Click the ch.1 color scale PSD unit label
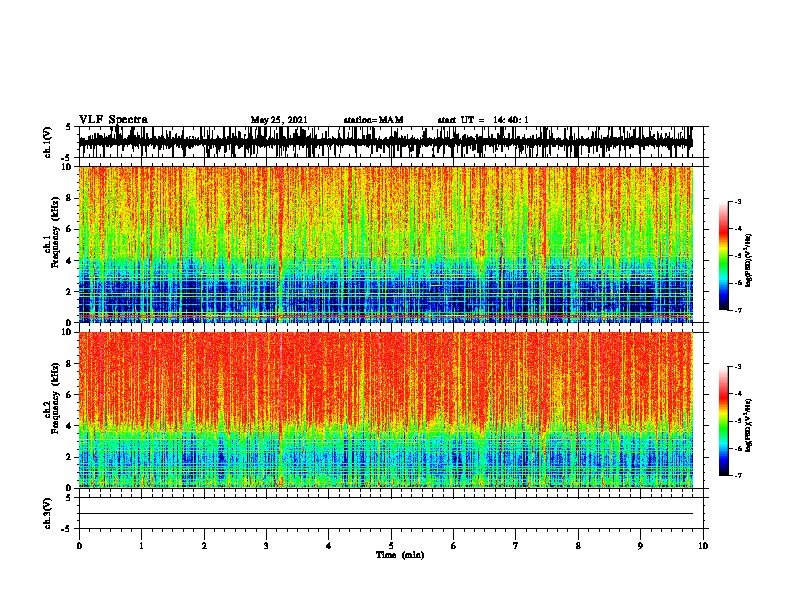Image resolution: width=792 pixels, height=612 pixels. [x=749, y=261]
